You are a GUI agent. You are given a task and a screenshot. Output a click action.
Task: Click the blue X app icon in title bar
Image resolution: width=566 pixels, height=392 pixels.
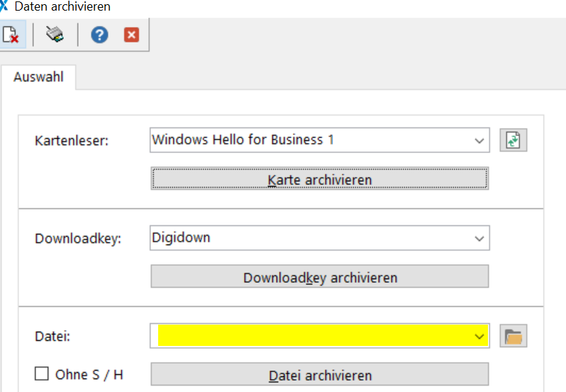(x=4, y=6)
